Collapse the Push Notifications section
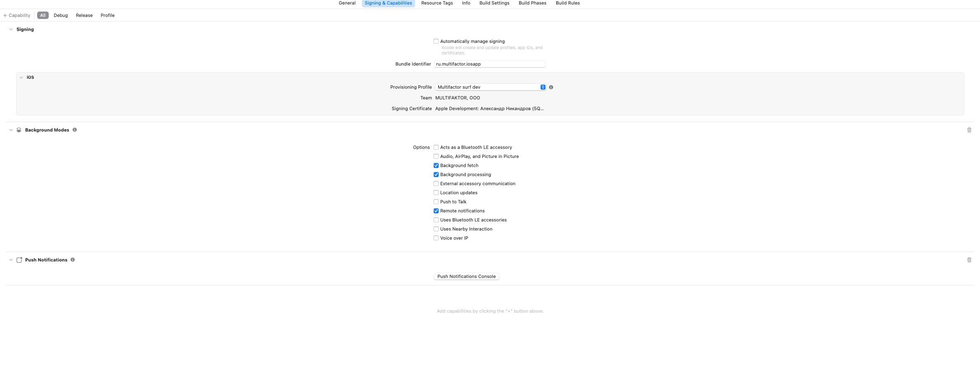This screenshot has width=980, height=365. pos(11,260)
